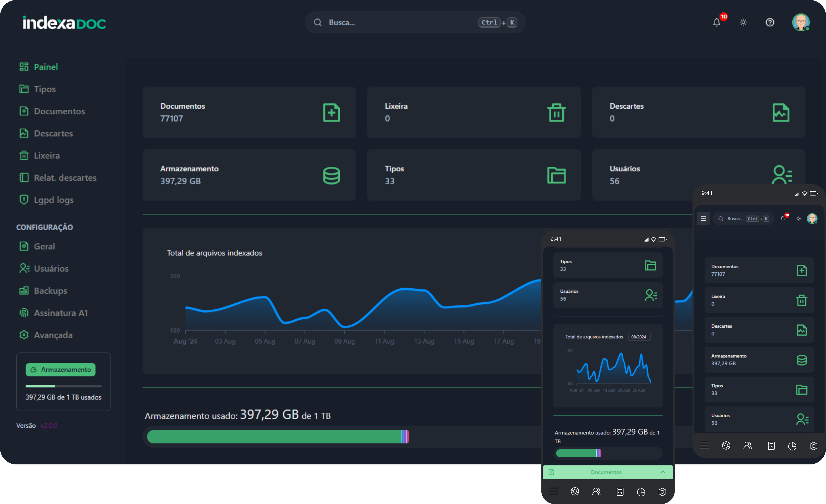The height and width of the screenshot is (504, 826).
Task: Tap hexagon settings icon in right phone bottom bar
Action: 813,446
